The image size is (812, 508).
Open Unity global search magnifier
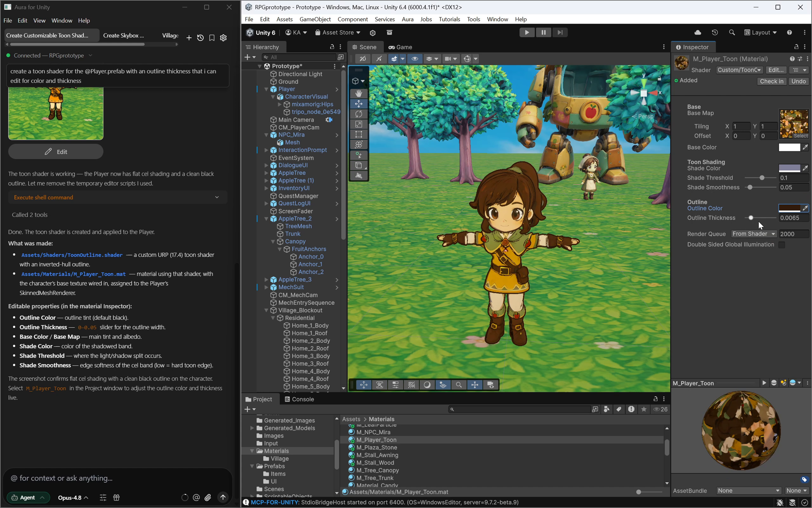click(732, 32)
